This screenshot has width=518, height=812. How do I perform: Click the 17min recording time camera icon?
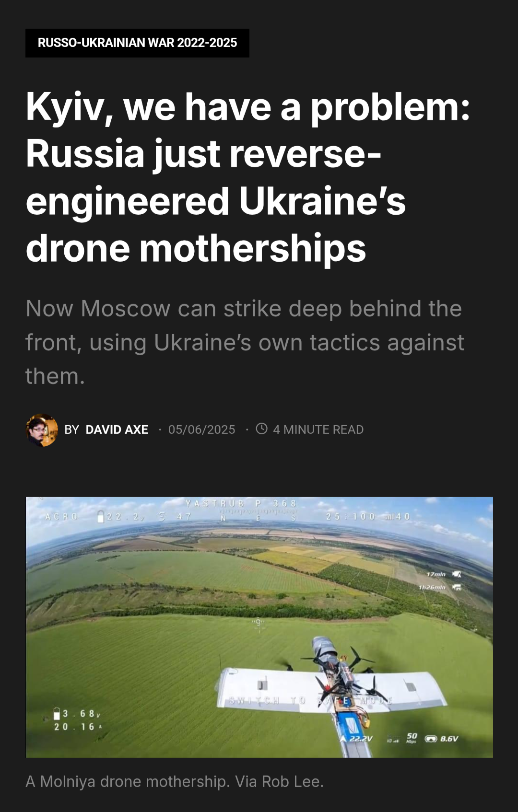[x=457, y=574]
